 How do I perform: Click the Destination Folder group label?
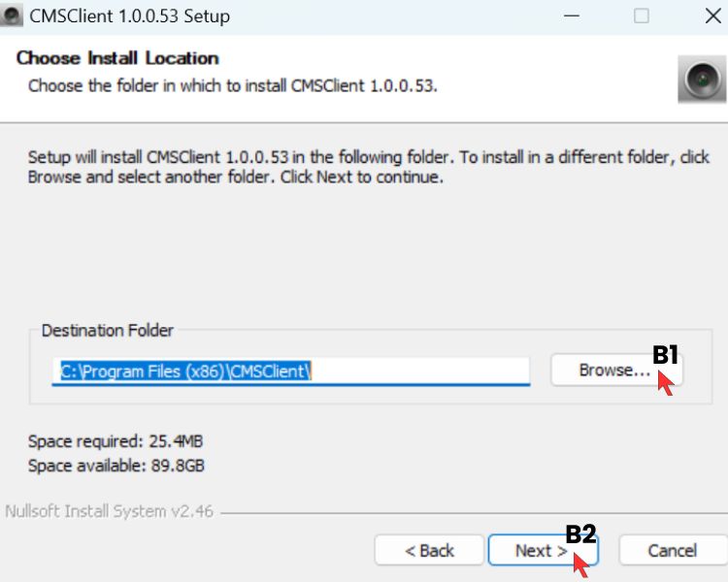click(108, 331)
